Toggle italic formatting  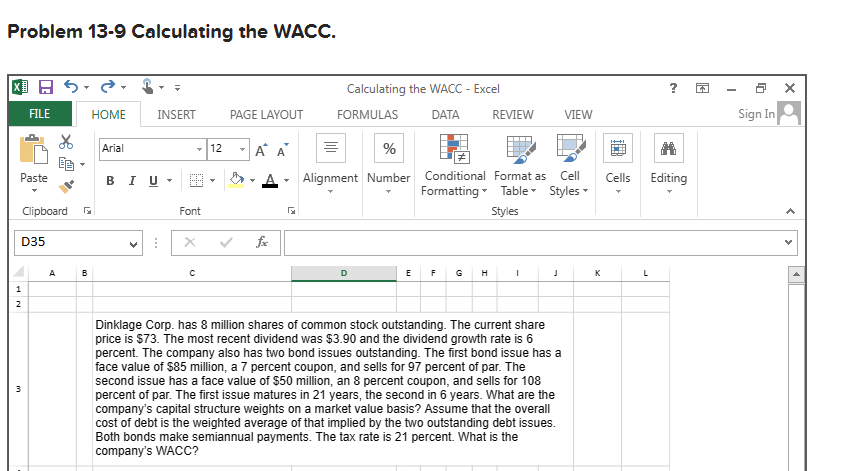point(132,181)
